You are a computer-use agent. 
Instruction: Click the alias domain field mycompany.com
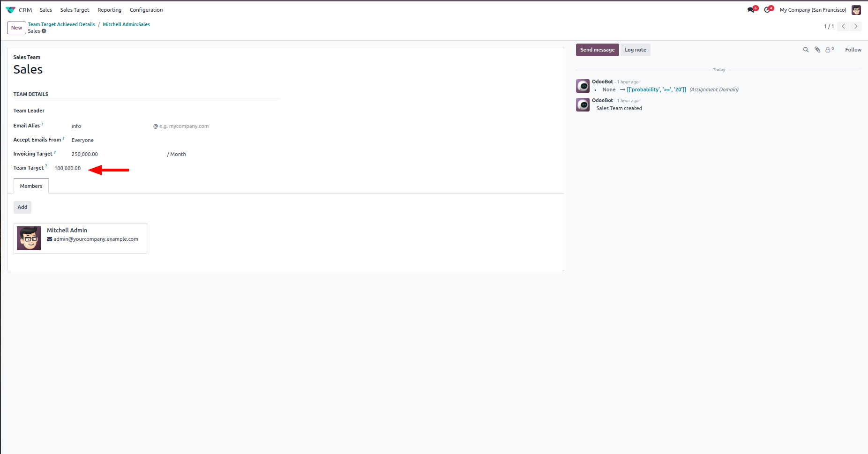[184, 126]
